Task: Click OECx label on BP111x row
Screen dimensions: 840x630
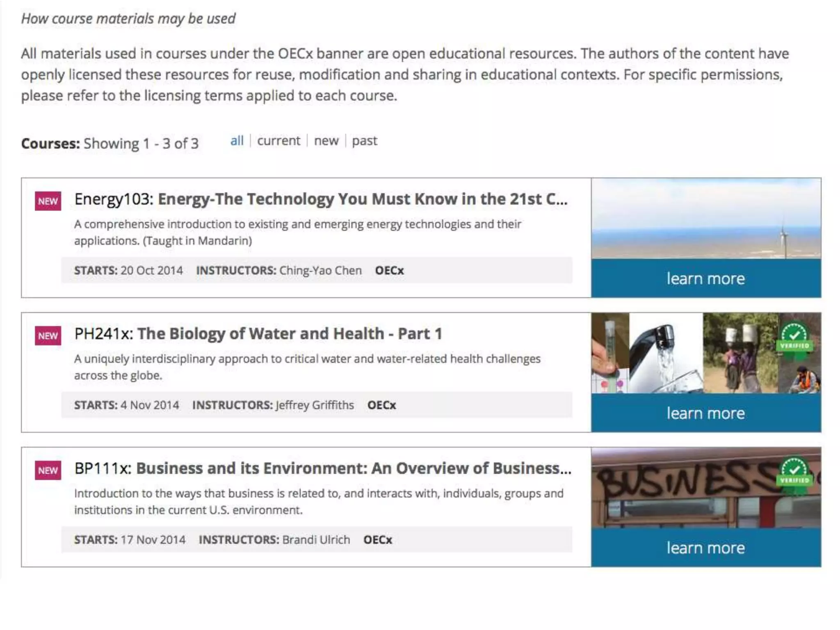Action: [x=377, y=540]
